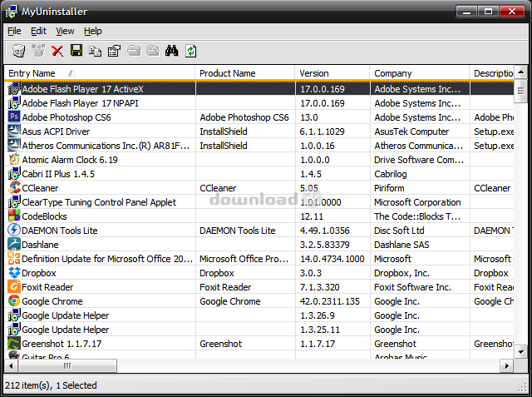
Task: Click version cell 14.0.4734.1000
Action: pyautogui.click(x=332, y=259)
